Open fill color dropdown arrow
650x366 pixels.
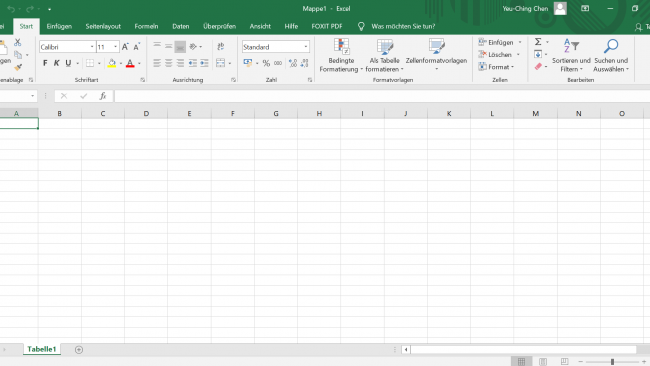tap(121, 63)
